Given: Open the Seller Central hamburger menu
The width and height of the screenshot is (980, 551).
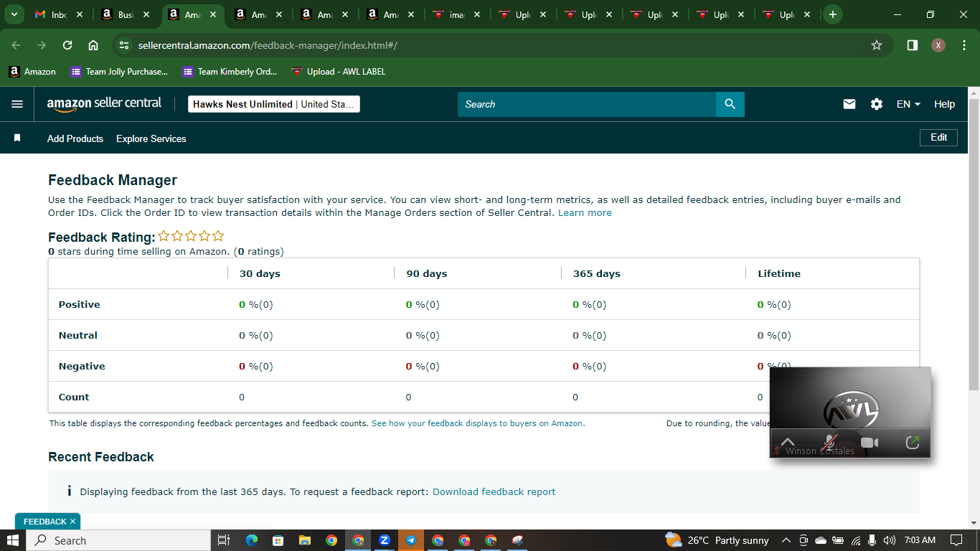Looking at the screenshot, I should click(x=17, y=104).
